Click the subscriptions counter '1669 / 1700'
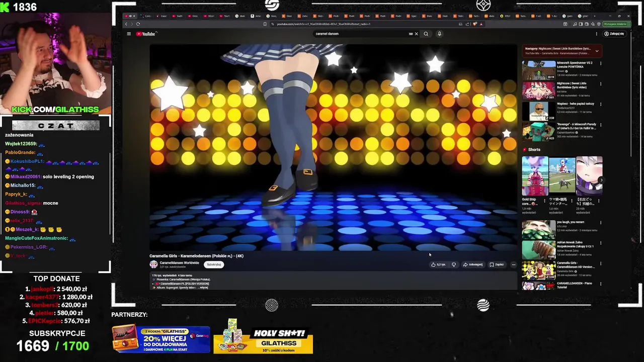The width and height of the screenshot is (644, 362). tap(53, 346)
